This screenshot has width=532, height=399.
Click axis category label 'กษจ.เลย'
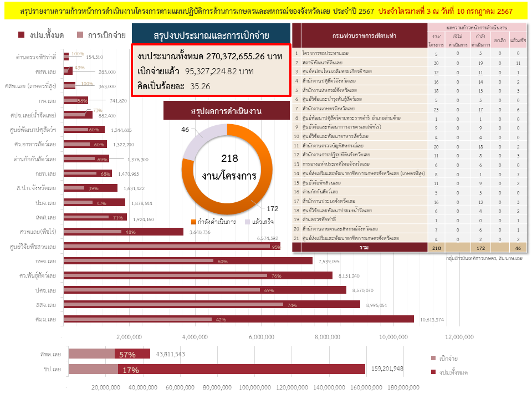[x=46, y=261]
